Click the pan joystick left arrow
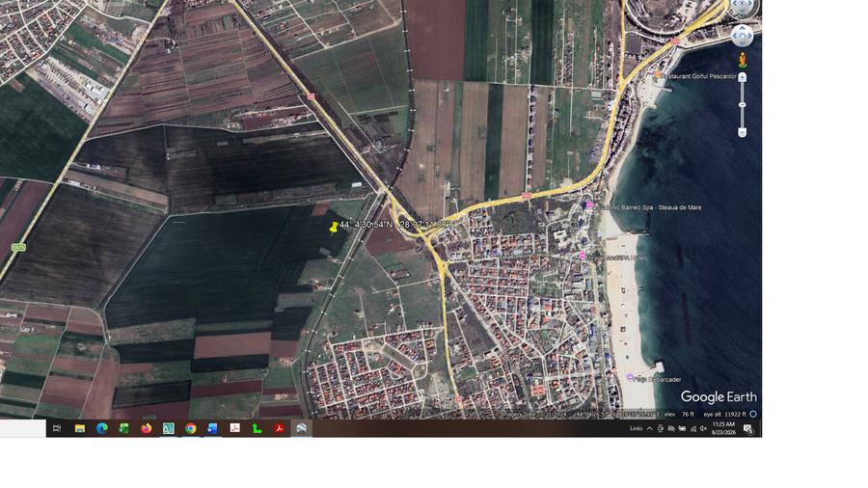 click(x=735, y=37)
